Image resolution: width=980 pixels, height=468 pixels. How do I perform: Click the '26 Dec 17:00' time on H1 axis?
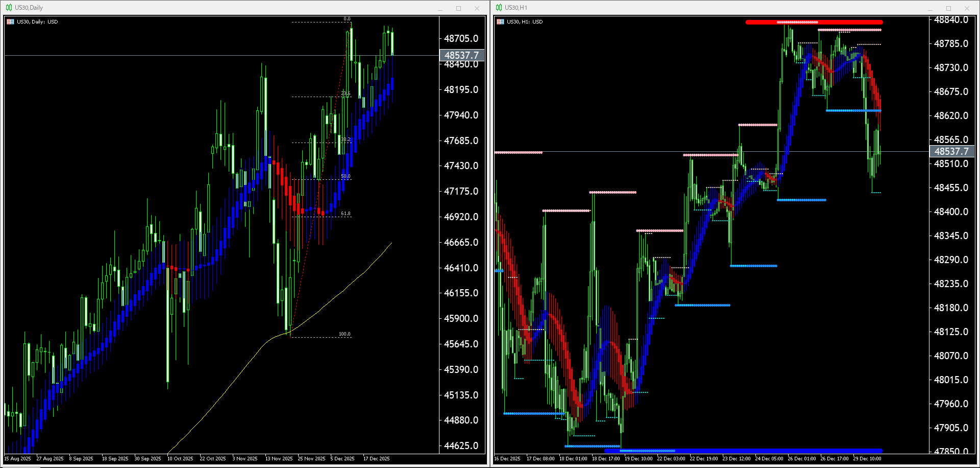coord(835,459)
